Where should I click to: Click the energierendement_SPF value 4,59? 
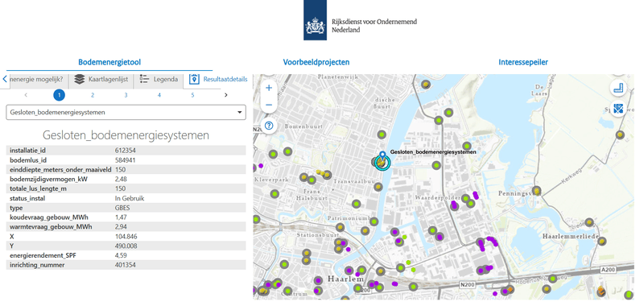click(x=122, y=255)
